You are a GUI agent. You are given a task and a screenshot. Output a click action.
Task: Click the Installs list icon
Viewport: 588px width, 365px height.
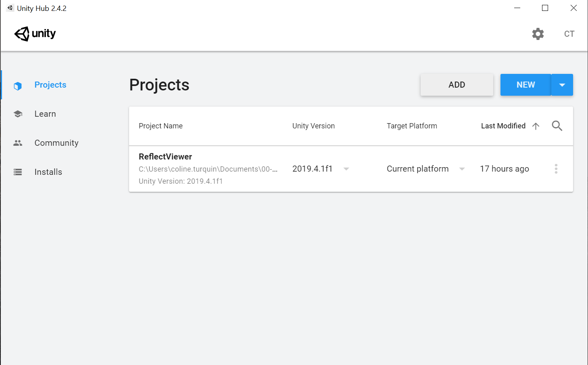coord(18,172)
